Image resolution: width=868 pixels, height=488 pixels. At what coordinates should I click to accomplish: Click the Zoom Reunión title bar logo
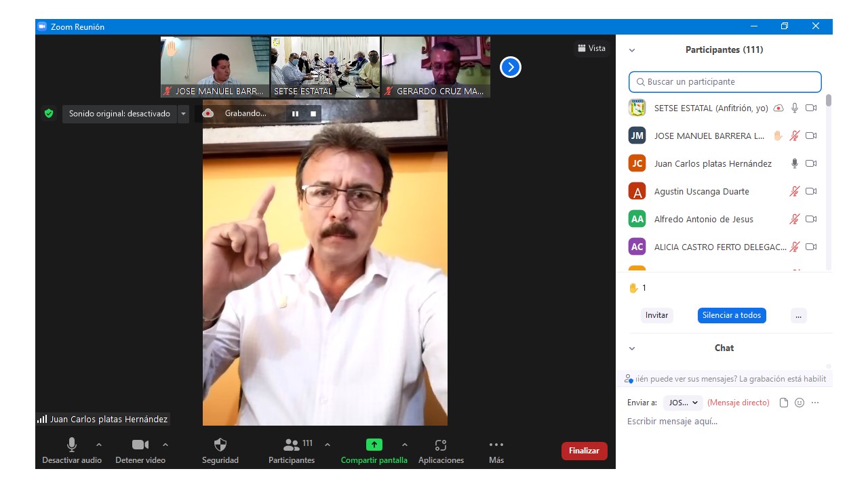pos(42,26)
